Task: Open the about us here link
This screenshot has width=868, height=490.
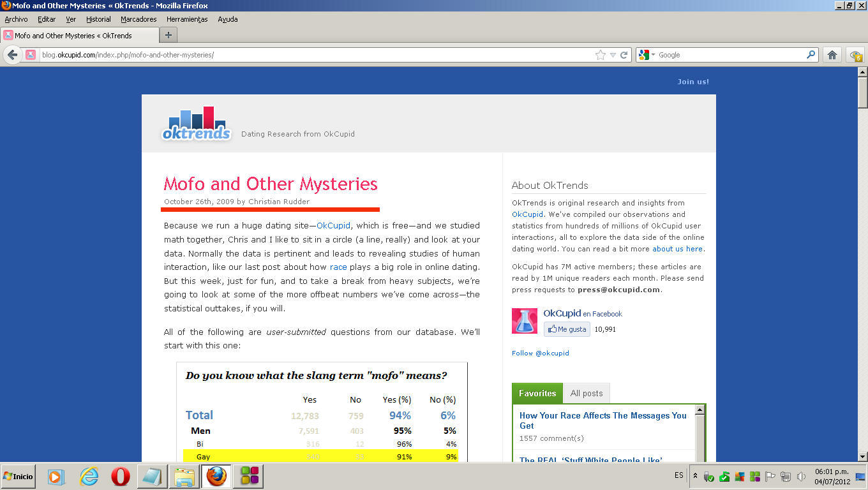Action: point(677,249)
